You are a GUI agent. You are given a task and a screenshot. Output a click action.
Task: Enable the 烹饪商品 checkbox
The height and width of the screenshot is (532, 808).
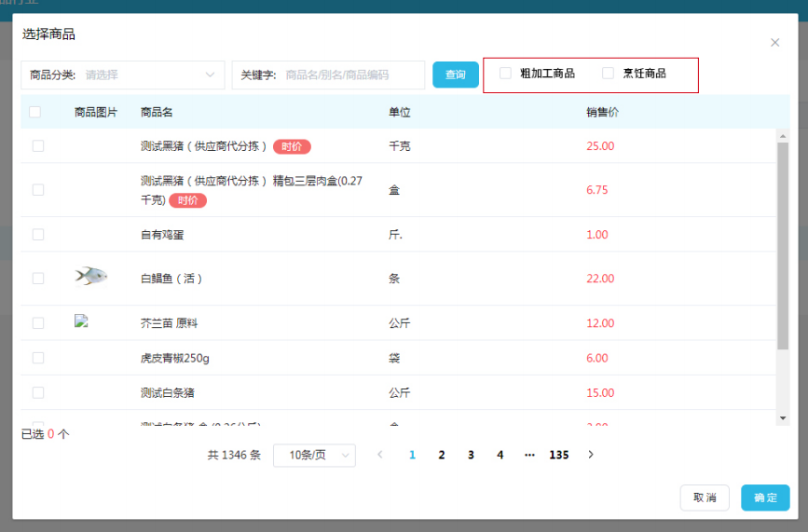coord(608,73)
